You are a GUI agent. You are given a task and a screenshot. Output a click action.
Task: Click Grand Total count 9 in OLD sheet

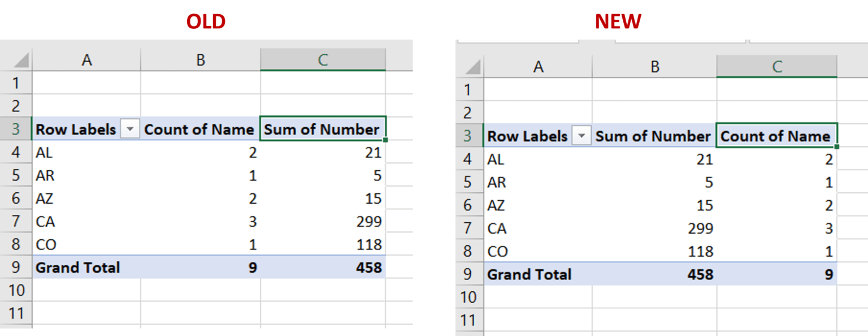[x=253, y=267]
